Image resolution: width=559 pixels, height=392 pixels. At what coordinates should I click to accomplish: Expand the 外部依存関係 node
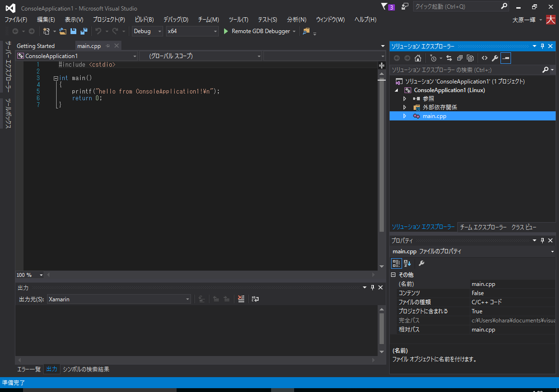coord(404,107)
